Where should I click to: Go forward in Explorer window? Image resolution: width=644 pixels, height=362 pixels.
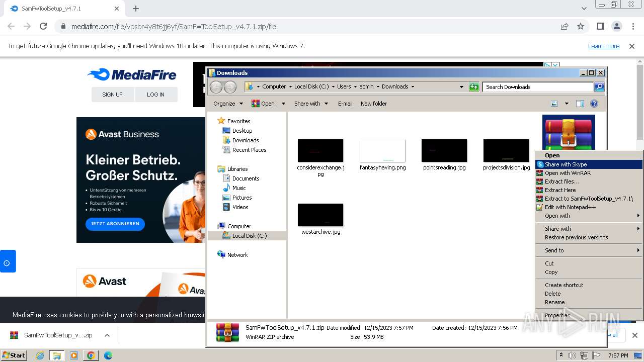(230, 87)
